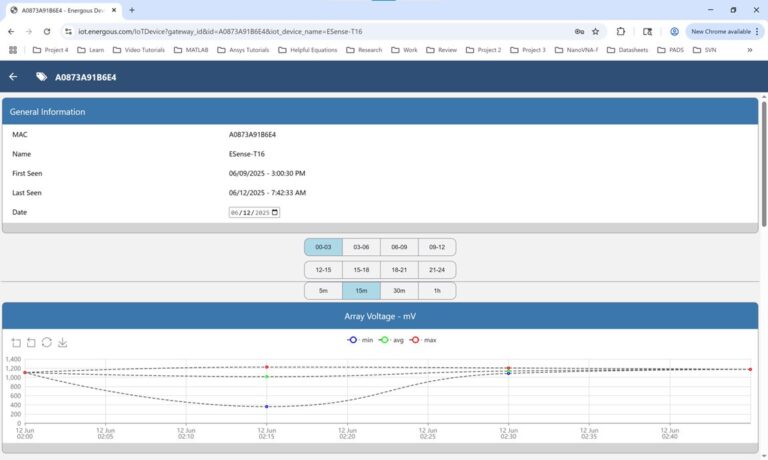Viewport: 768px width, 460px height.
Task: Toggle the max series in chart legend
Action: click(x=423, y=340)
